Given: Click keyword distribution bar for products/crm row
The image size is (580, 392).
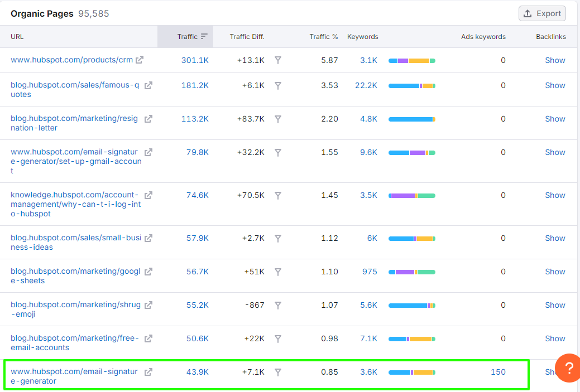Looking at the screenshot, I should coord(412,61).
